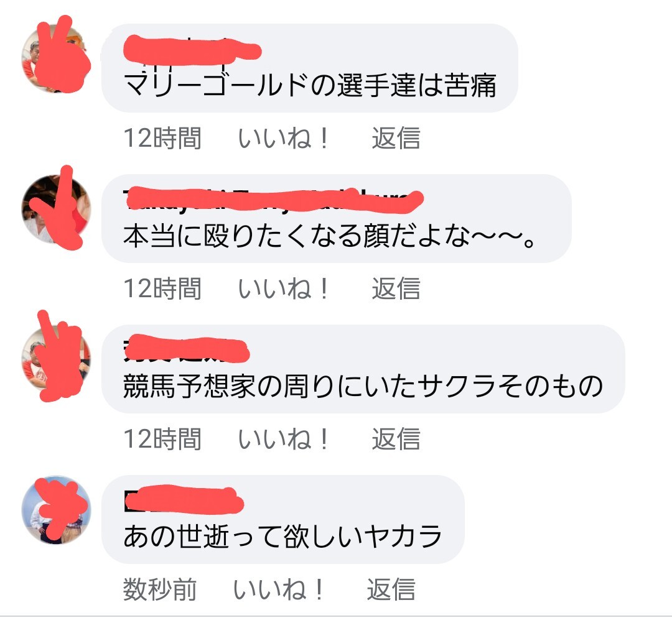The height and width of the screenshot is (623, 672).
Task: Open the 12時間 timestamp on the third comment
Action: [x=162, y=440]
